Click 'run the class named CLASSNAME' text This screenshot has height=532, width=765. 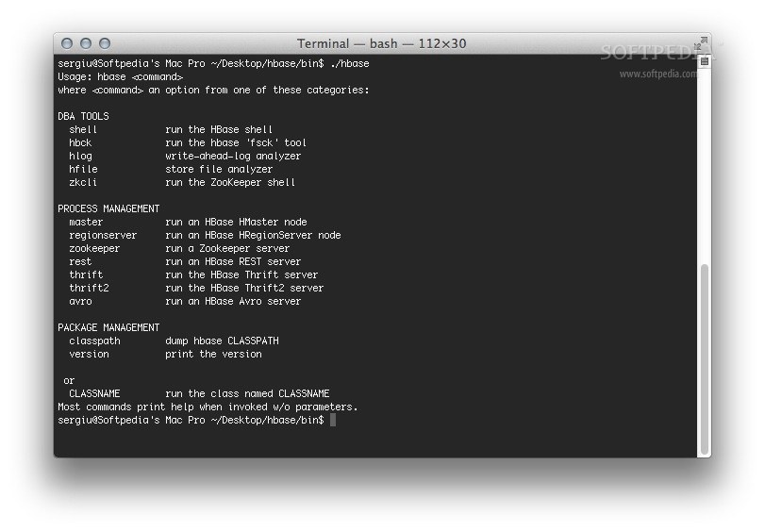(247, 393)
